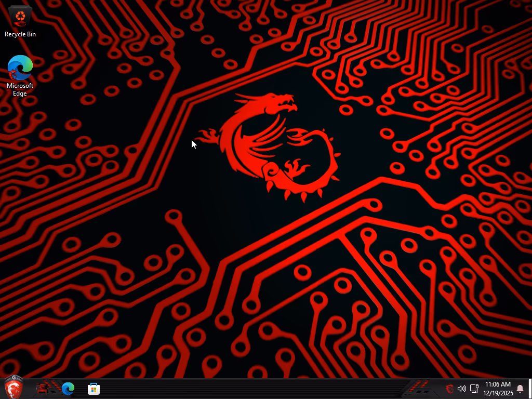Open the Start menu via MSI dragon shield

(14, 387)
